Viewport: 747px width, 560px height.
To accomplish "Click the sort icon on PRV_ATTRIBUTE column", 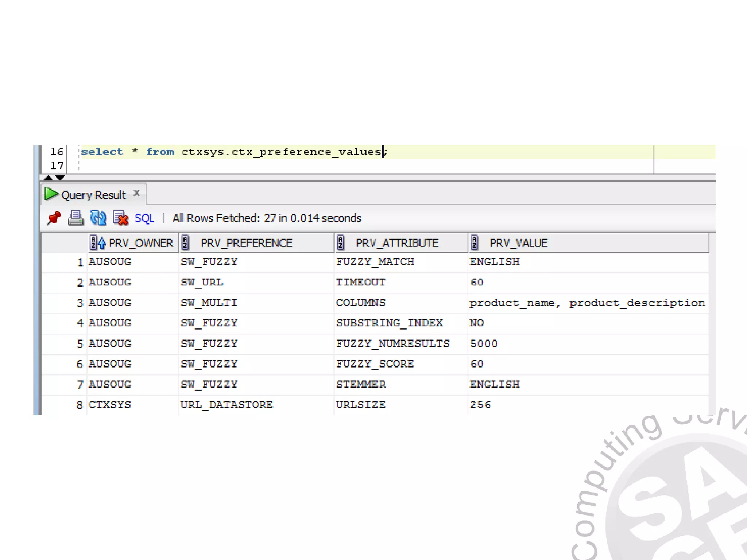I will (340, 242).
